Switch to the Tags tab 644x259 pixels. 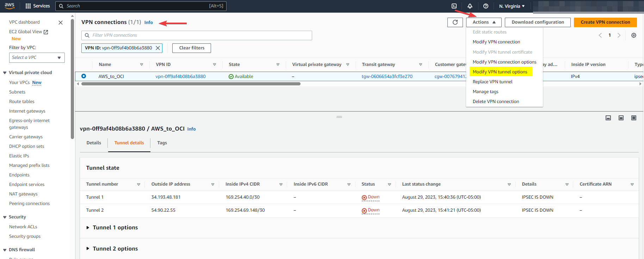[162, 143]
